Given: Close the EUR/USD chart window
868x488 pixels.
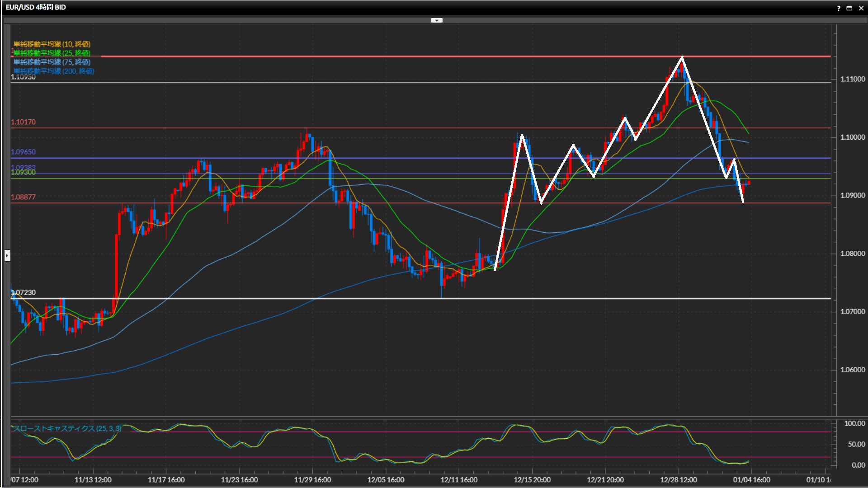Looking at the screenshot, I should point(861,8).
